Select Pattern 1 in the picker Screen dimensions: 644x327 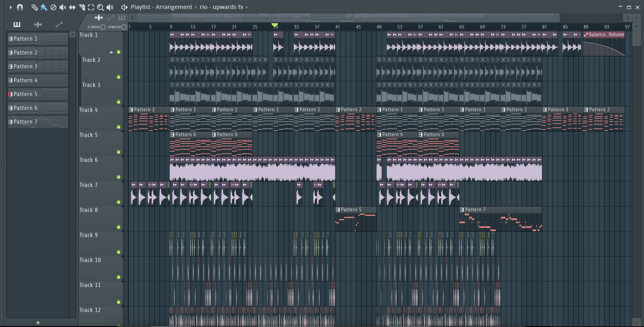click(x=38, y=39)
